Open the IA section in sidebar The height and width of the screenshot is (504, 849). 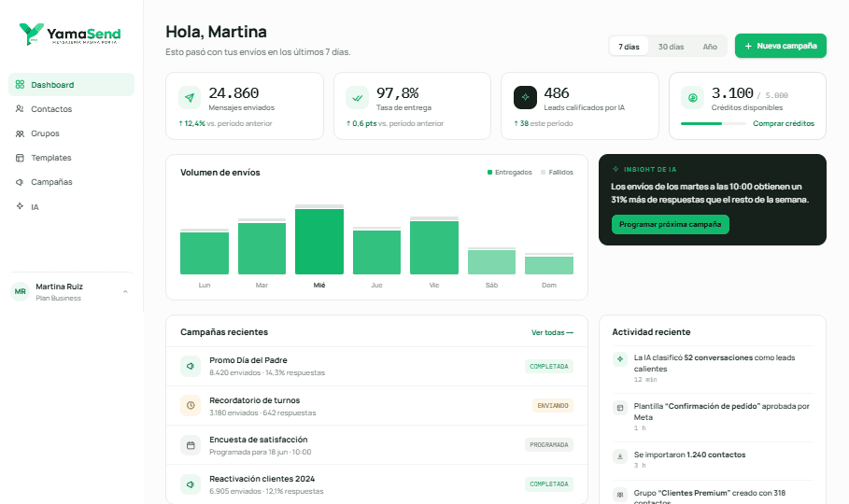click(x=72, y=206)
